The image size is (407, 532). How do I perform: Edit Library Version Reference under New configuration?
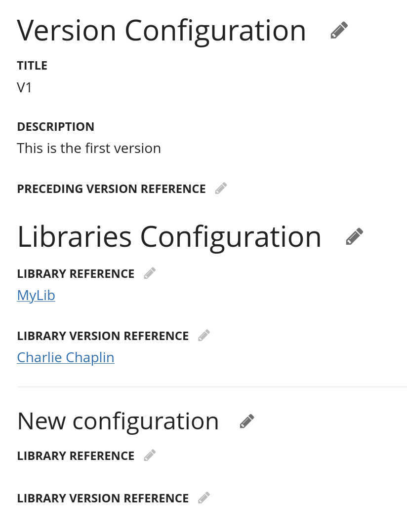point(204,498)
